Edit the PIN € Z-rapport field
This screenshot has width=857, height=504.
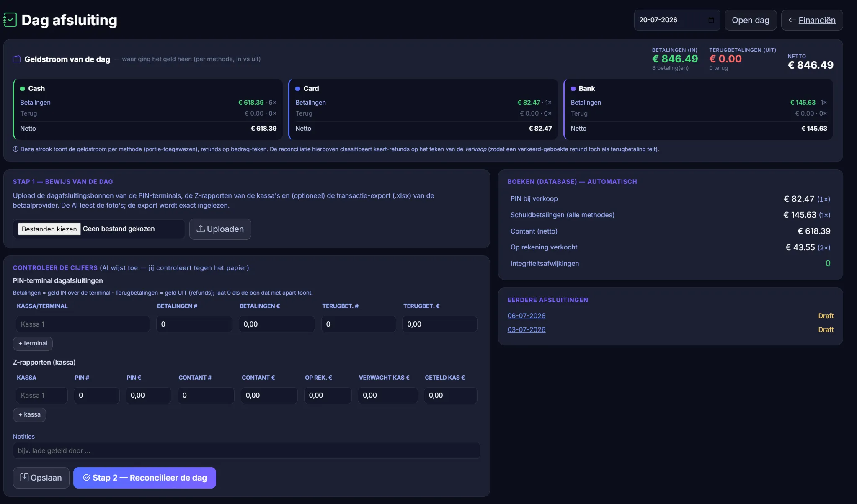point(148,395)
